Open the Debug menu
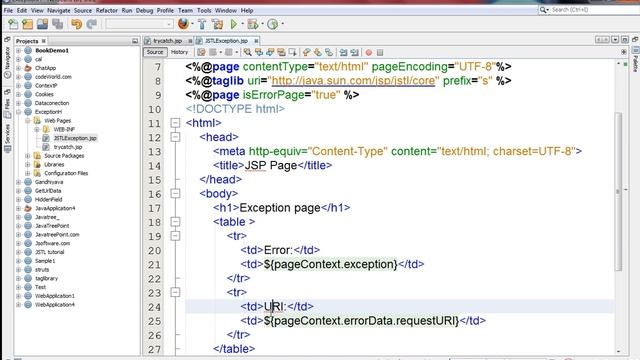This screenshot has width=640, height=360. [x=144, y=10]
